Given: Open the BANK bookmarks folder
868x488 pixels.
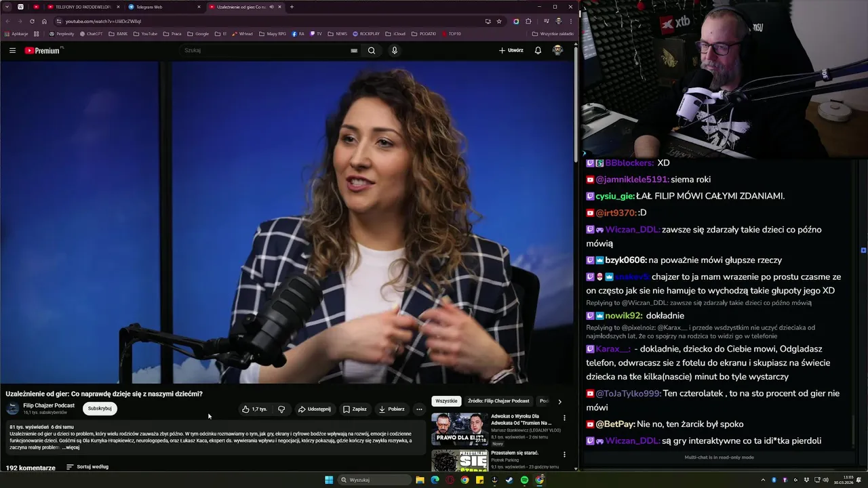Looking at the screenshot, I should tap(118, 33).
